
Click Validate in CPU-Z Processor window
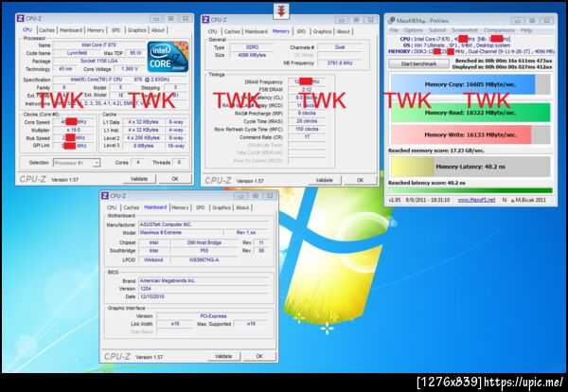pos(139,179)
